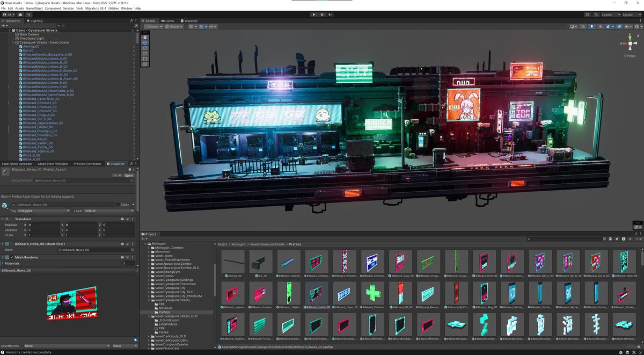This screenshot has width=644, height=355.
Task: Open the Tag Untagged dropdown
Action: (43, 211)
